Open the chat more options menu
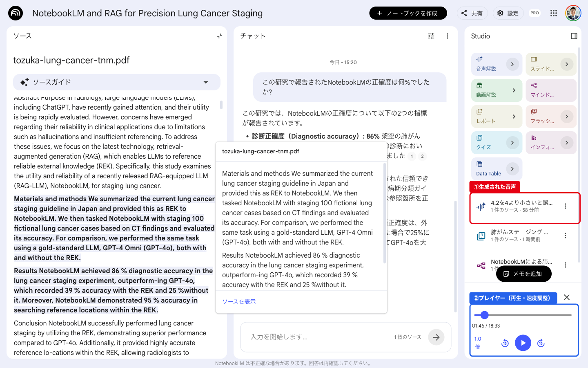Image resolution: width=588 pixels, height=368 pixels. coord(447,36)
